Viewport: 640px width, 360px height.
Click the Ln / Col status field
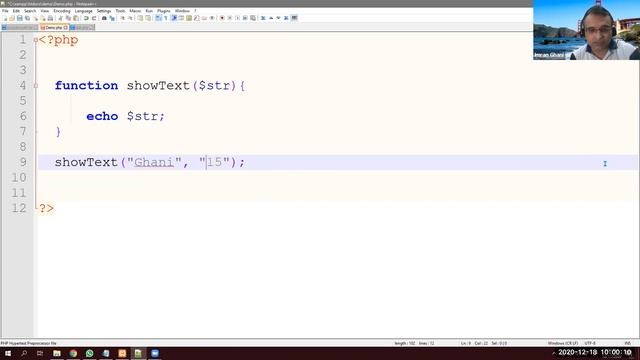click(x=484, y=343)
